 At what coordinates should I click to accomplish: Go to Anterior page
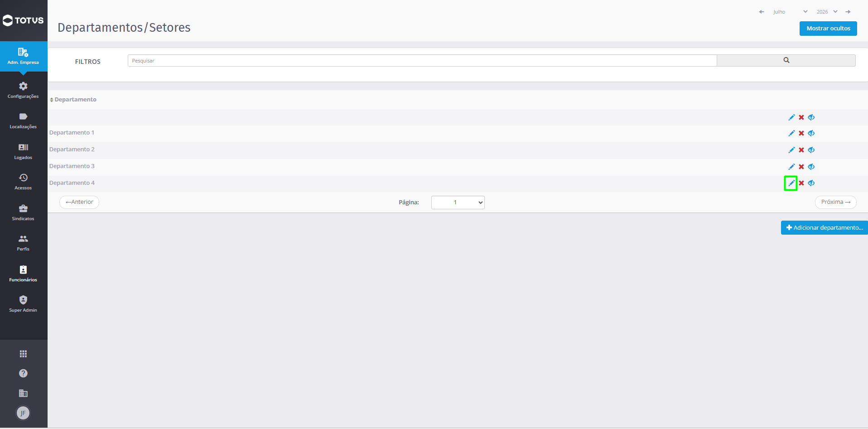point(79,202)
